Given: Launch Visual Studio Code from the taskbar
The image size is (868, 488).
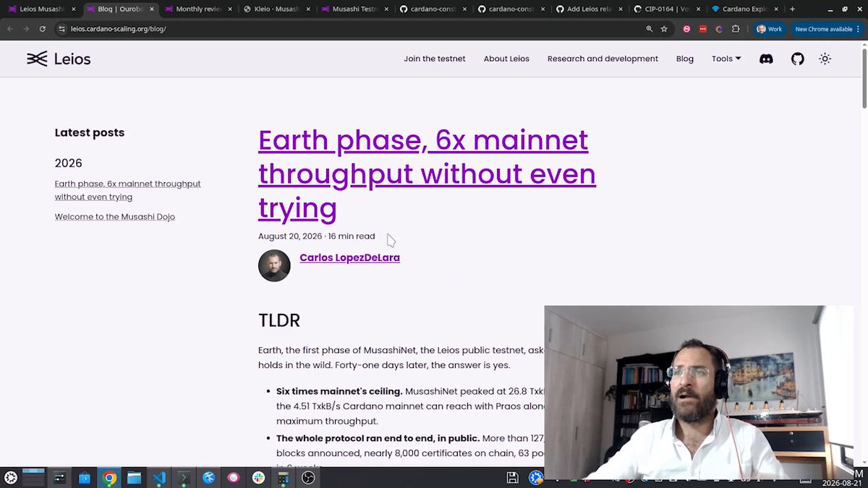Looking at the screenshot, I should coord(159,478).
